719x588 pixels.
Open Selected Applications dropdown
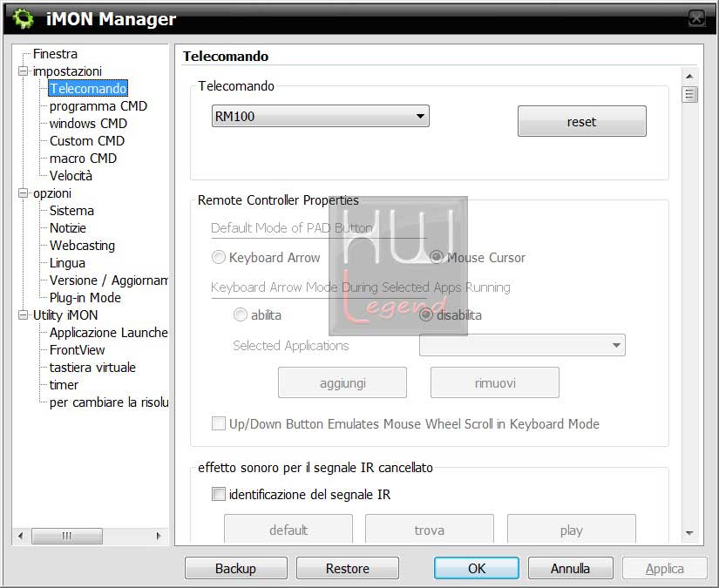tap(522, 345)
